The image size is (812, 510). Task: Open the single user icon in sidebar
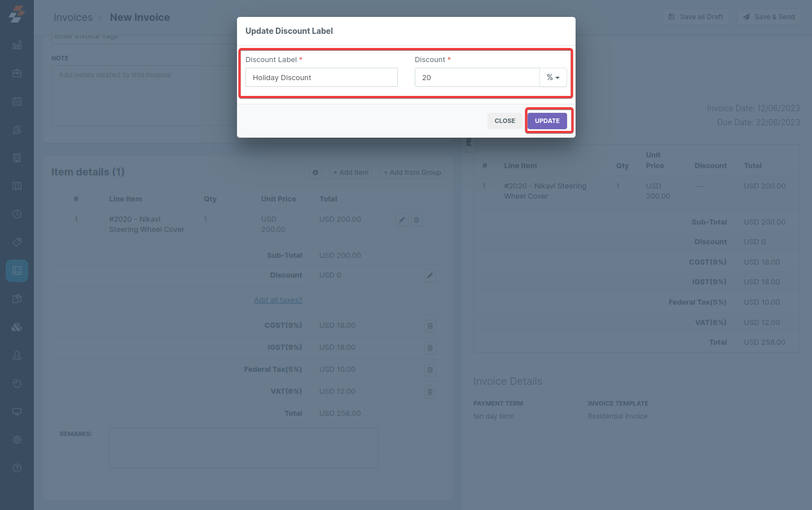pyautogui.click(x=17, y=355)
